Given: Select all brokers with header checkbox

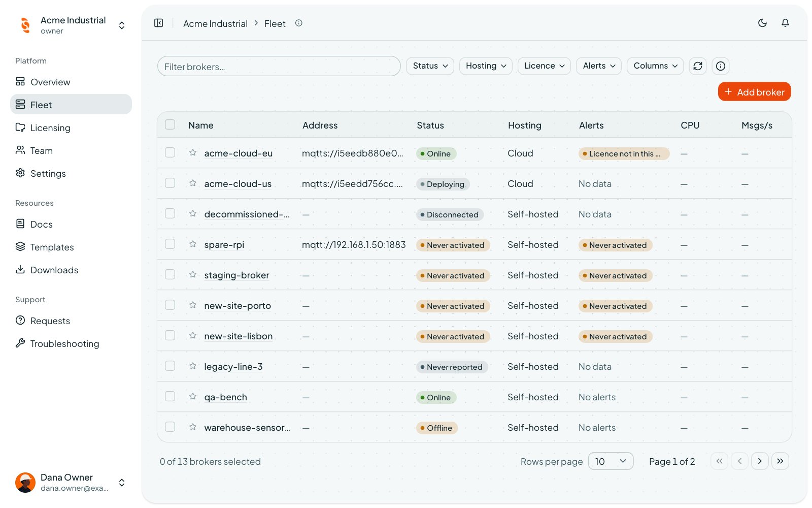Looking at the screenshot, I should (x=170, y=124).
